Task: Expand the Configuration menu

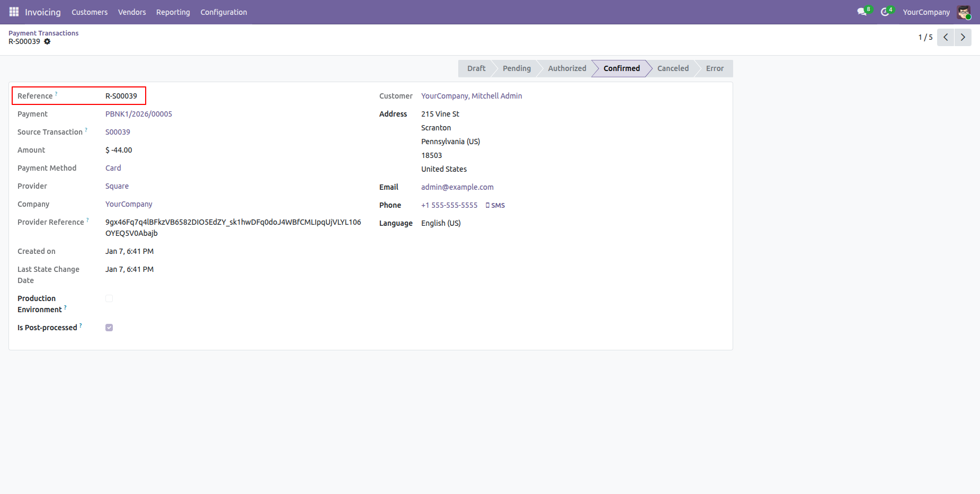Action: point(224,12)
